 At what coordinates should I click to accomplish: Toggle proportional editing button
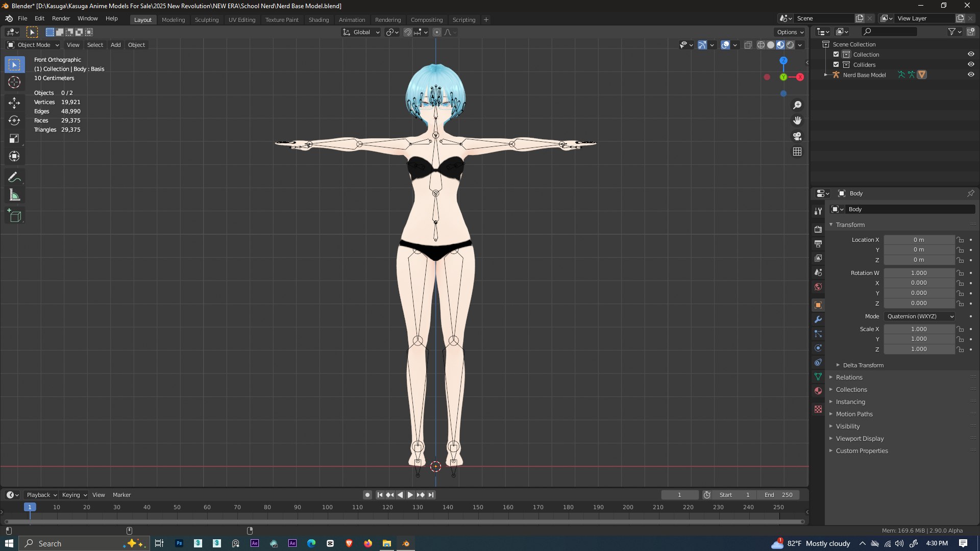[x=437, y=32]
